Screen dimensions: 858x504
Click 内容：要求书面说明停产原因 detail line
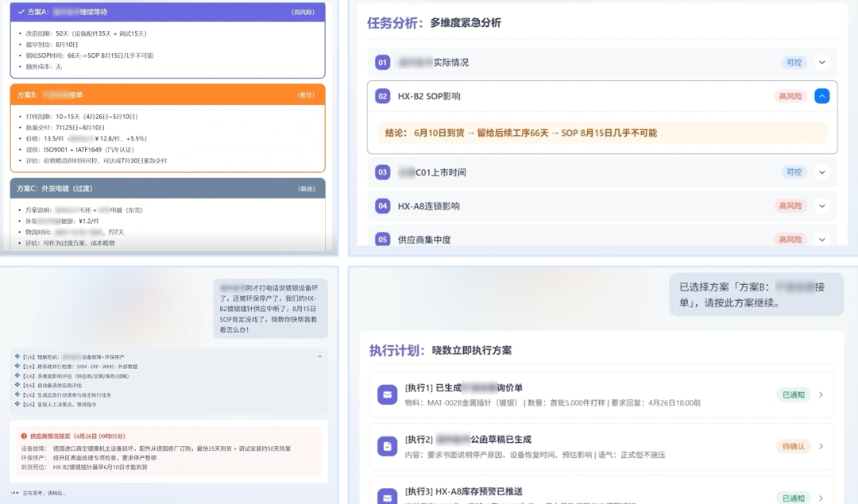[535, 454]
